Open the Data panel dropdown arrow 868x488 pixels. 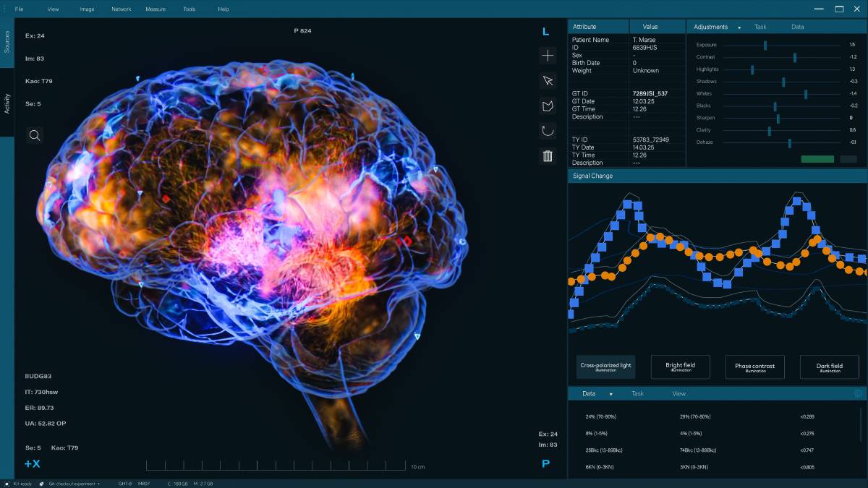tap(610, 394)
